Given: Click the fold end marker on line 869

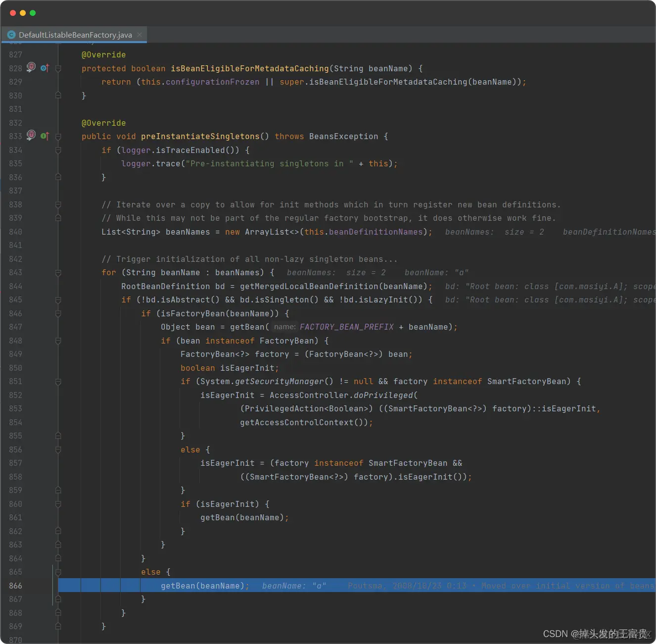Looking at the screenshot, I should click(x=58, y=626).
